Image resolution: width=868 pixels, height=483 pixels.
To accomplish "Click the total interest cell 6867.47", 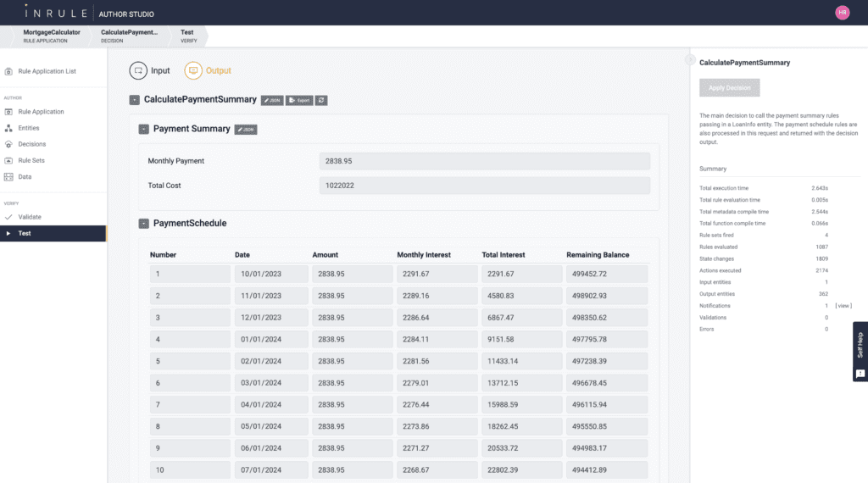I will point(522,318).
